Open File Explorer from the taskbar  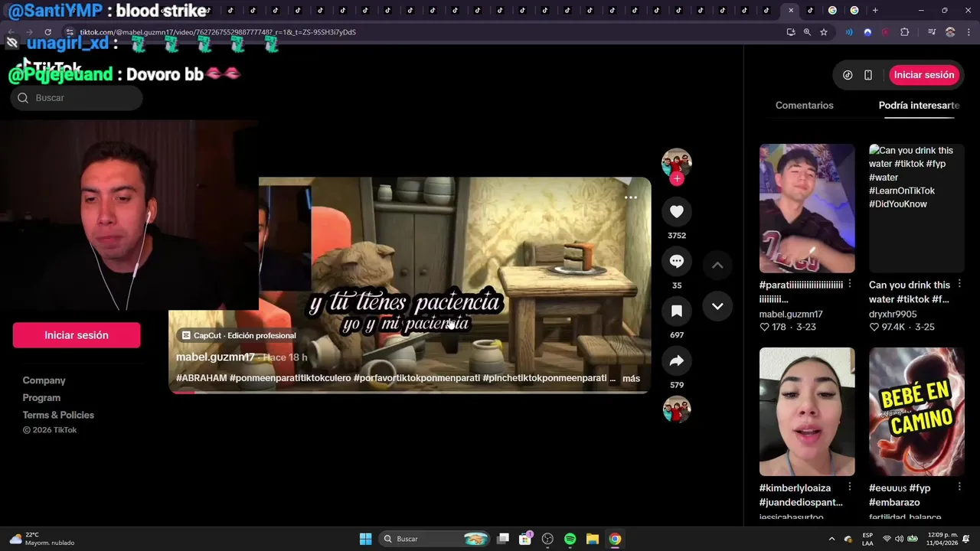click(x=593, y=539)
